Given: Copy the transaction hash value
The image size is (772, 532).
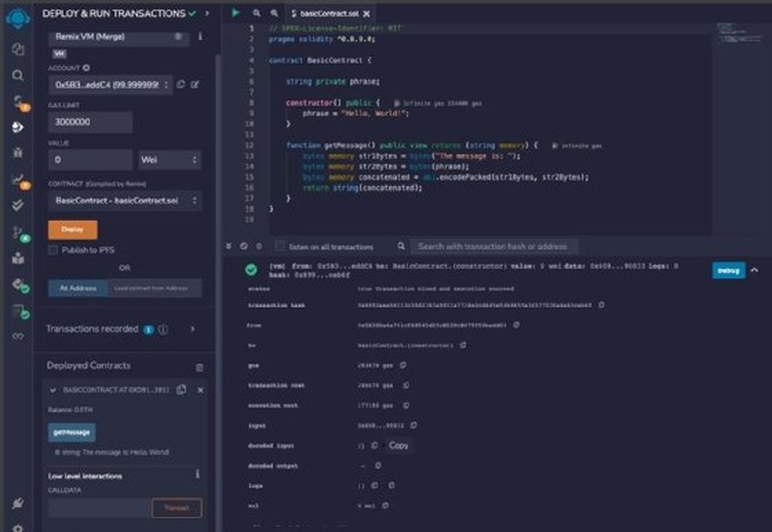Looking at the screenshot, I should pos(601,305).
